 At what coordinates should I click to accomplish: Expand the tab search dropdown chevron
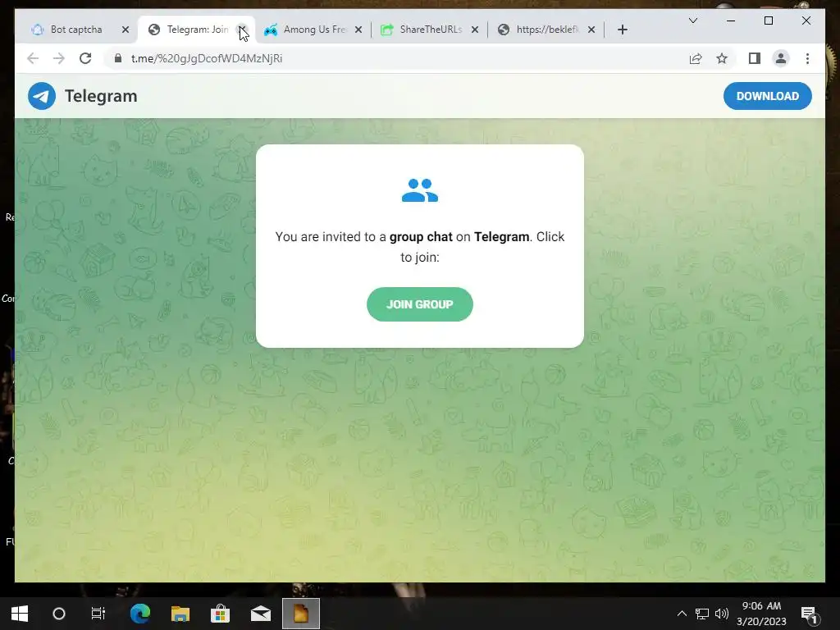coord(692,21)
